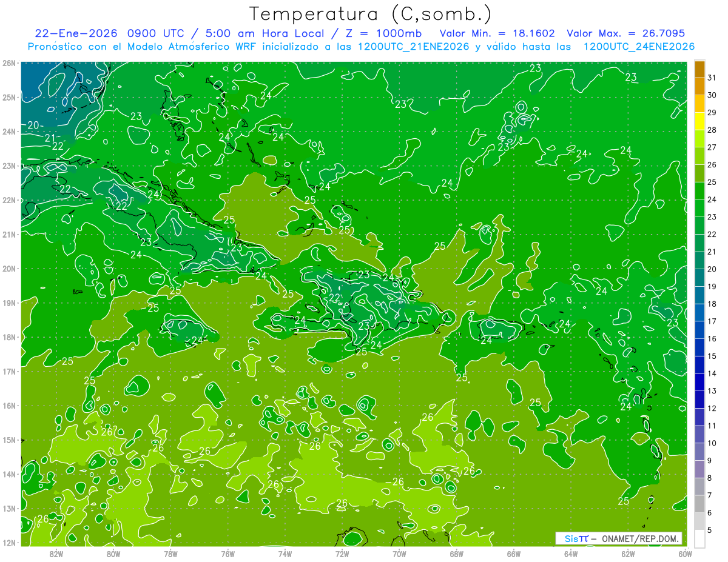Click the longitude axis label 66W
Viewport: 728px width, 562px height.
pos(513,553)
